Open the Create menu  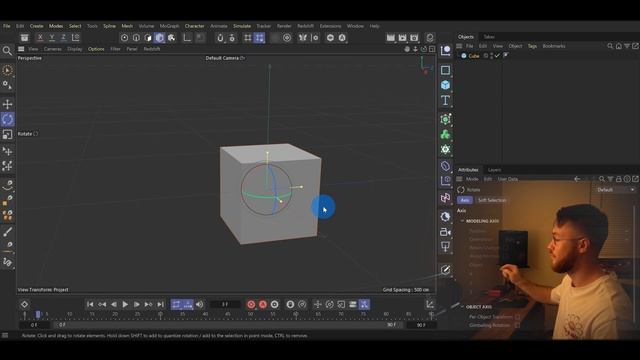36,26
